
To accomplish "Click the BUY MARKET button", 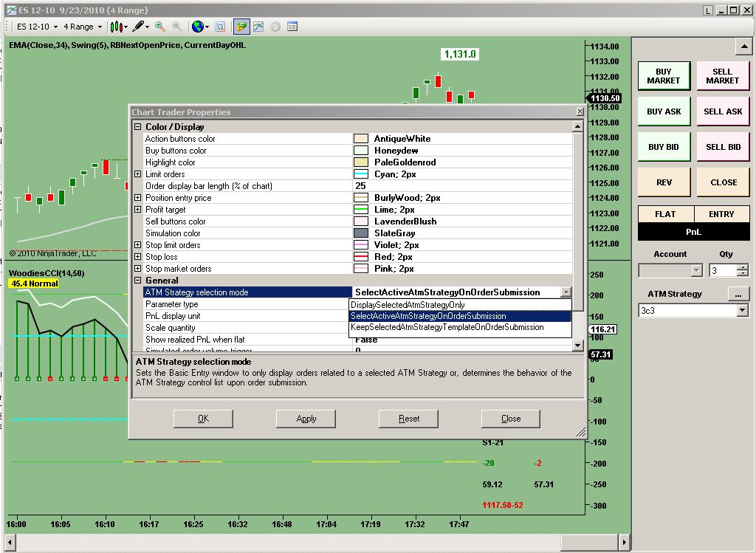I will tap(663, 76).
